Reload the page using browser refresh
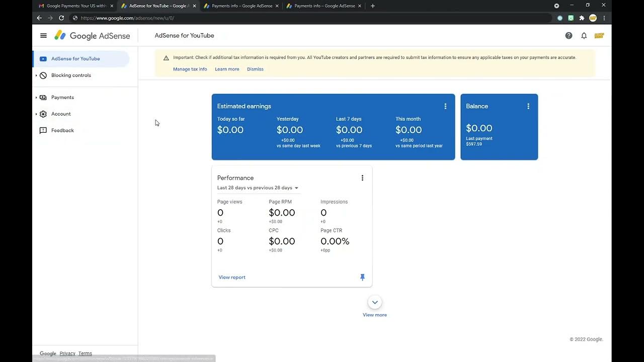The image size is (644, 362). [61, 18]
